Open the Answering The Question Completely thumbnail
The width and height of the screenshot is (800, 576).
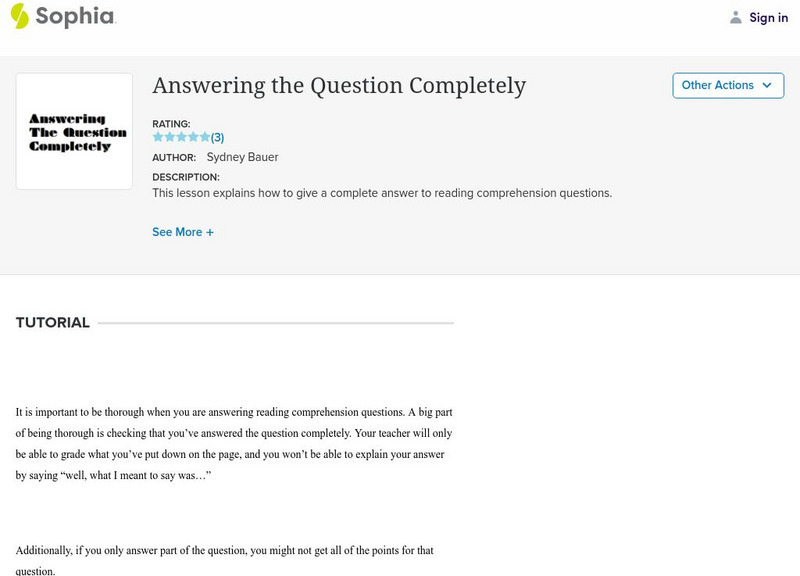[74, 131]
